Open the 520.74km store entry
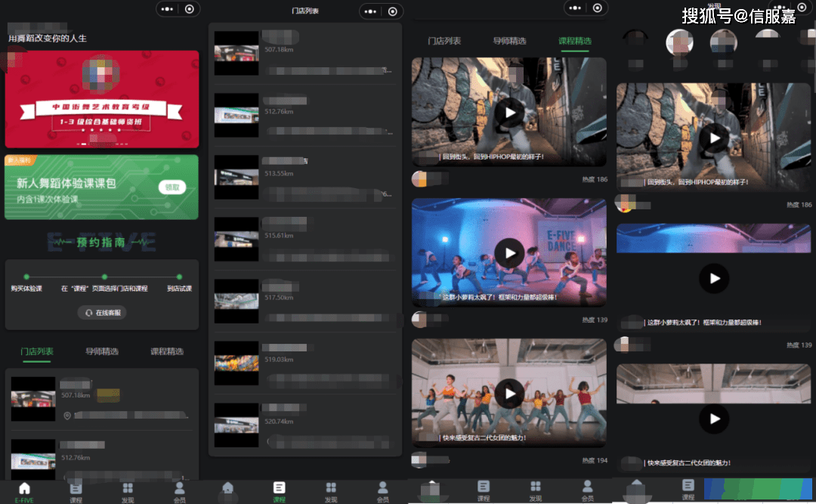Screen dimensions: 816x504 click(x=305, y=425)
